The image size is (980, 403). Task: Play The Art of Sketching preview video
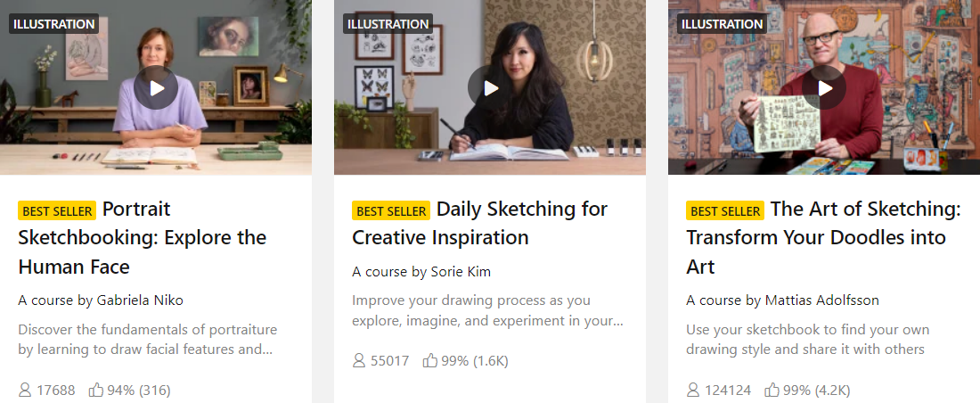(x=824, y=87)
